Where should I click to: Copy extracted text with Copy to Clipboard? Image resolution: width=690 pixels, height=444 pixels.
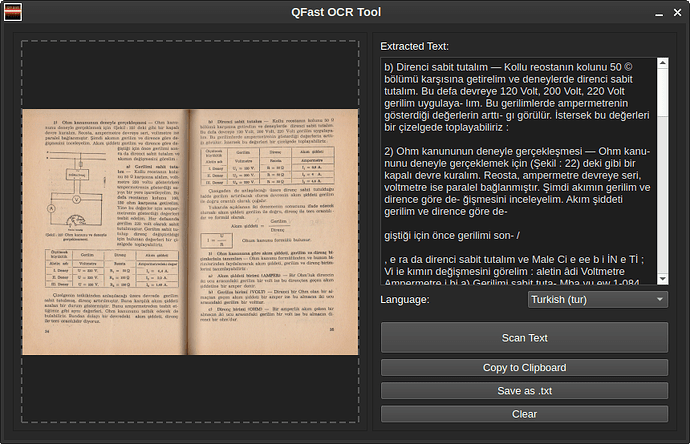tap(524, 367)
